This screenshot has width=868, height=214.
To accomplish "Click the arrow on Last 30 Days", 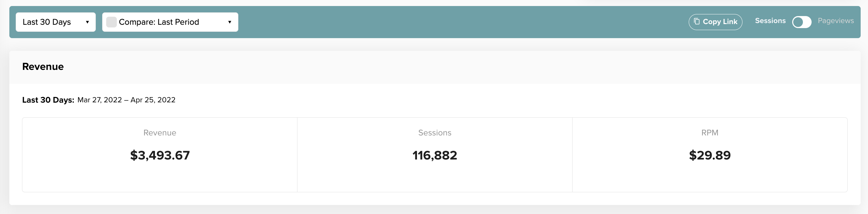I will tap(87, 22).
